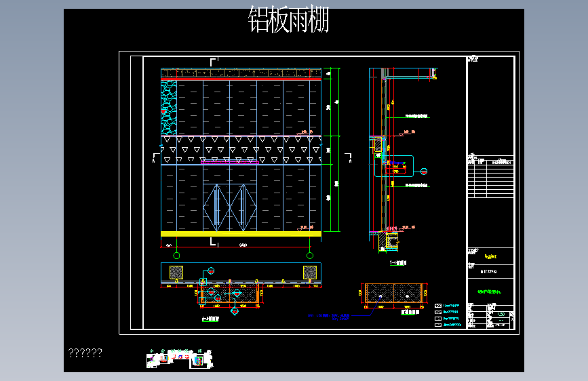Screen dimensions: 588x381
Task: Select the left green grid axis circle
Action: (x=176, y=256)
